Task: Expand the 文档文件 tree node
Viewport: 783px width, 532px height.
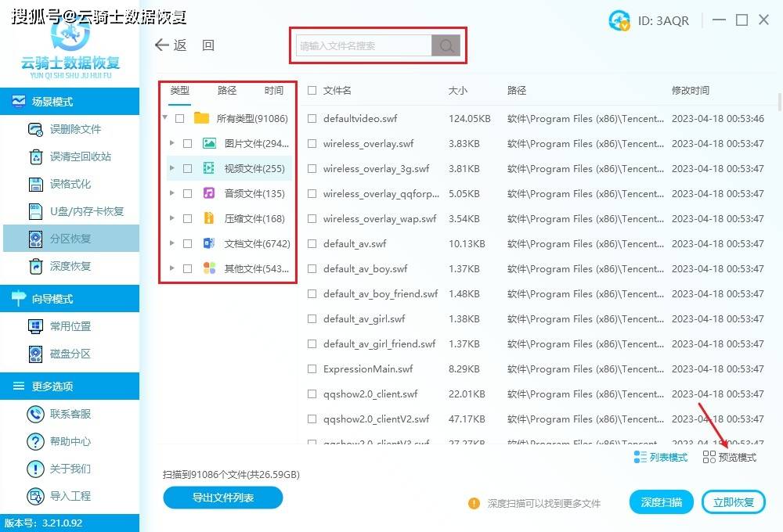Action: (172, 243)
